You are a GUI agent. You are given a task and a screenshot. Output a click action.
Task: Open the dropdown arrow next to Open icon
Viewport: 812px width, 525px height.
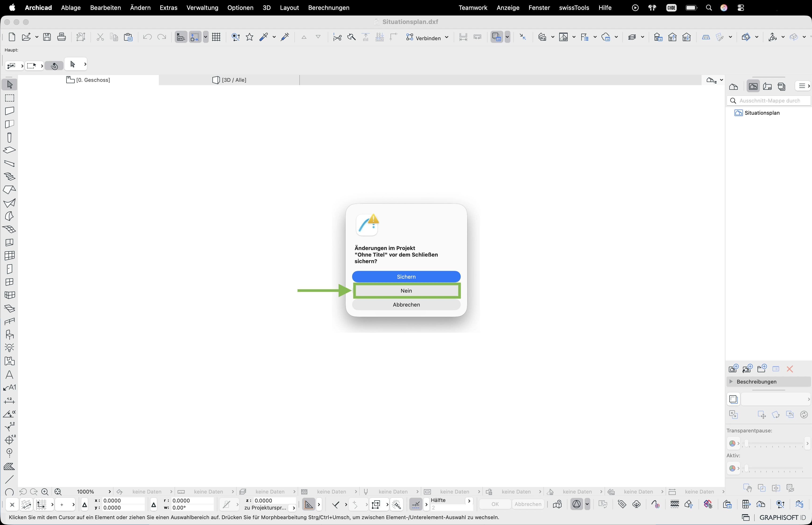pos(36,37)
